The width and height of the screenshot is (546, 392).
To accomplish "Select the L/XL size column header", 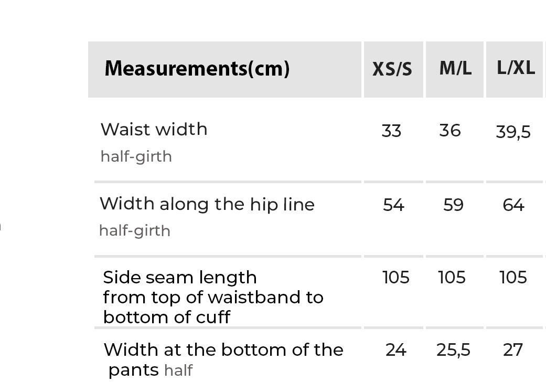I will (516, 68).
